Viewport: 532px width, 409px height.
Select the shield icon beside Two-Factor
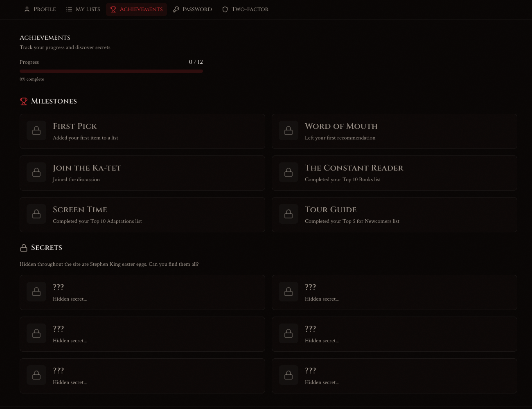click(x=225, y=9)
